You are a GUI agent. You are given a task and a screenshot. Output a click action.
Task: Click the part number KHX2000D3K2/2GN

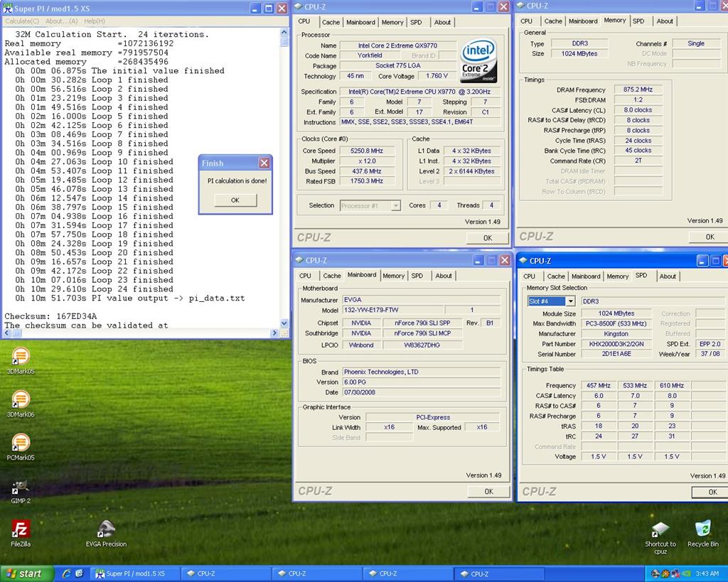click(616, 344)
